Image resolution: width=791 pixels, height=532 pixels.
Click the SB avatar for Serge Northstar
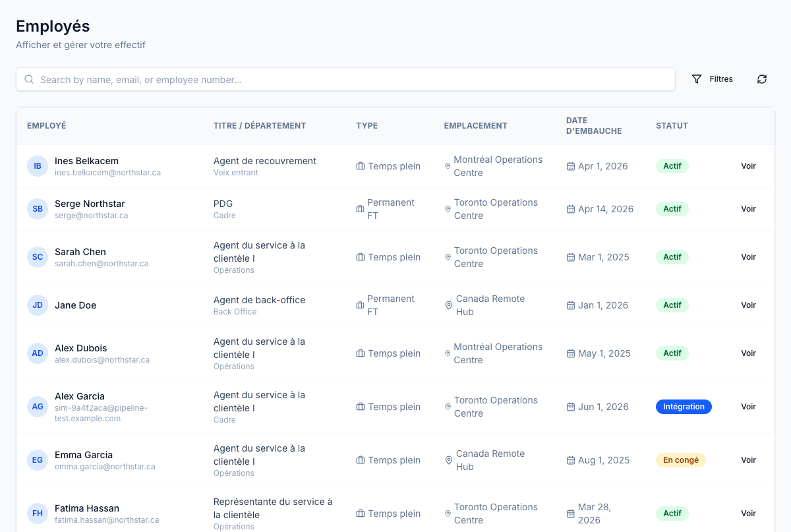click(x=38, y=209)
